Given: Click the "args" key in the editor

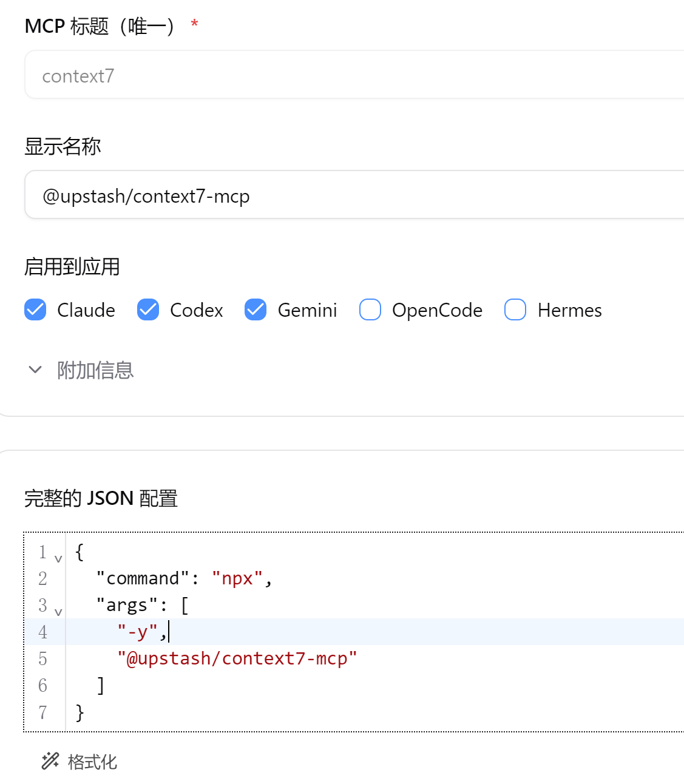Looking at the screenshot, I should tap(127, 605).
